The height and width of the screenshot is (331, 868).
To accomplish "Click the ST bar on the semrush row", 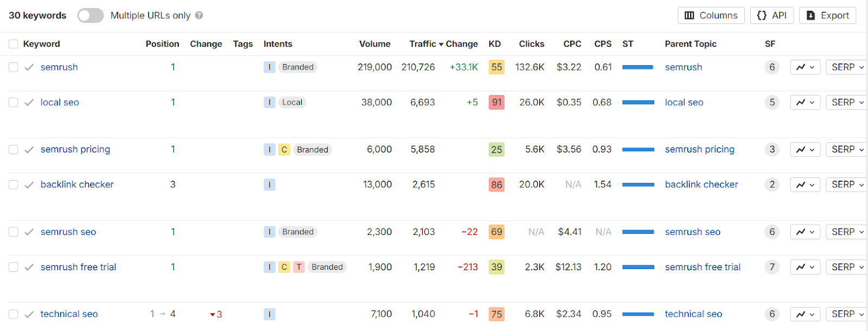I will tap(639, 67).
